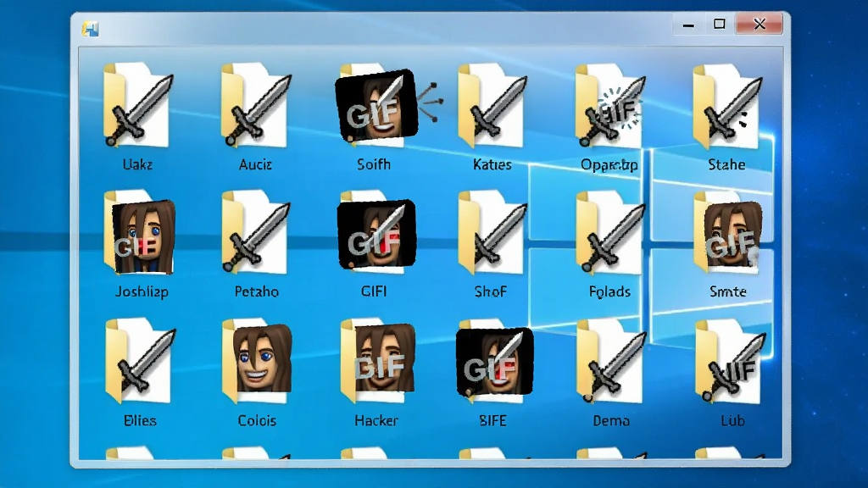Select the Blies folder icon
868x488 pixels.
click(140, 361)
